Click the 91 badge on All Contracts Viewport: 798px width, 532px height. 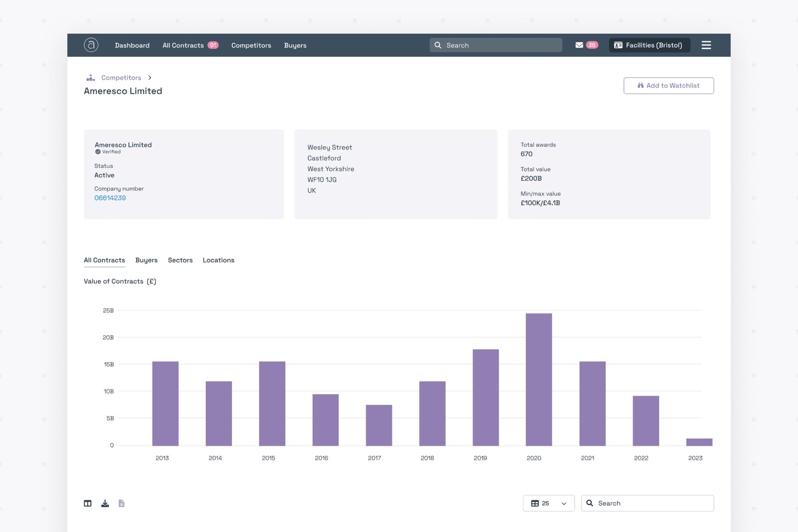213,45
